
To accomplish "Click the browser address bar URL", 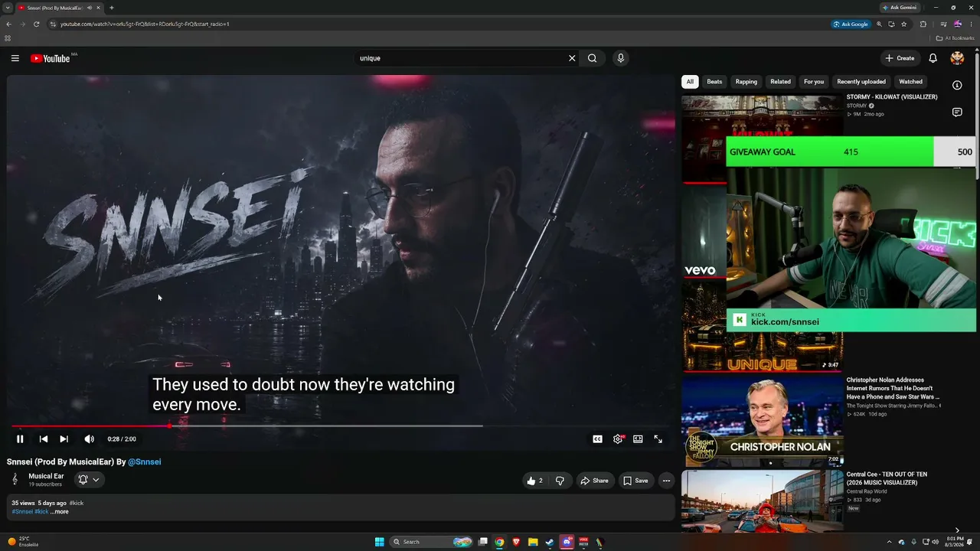I will click(145, 24).
